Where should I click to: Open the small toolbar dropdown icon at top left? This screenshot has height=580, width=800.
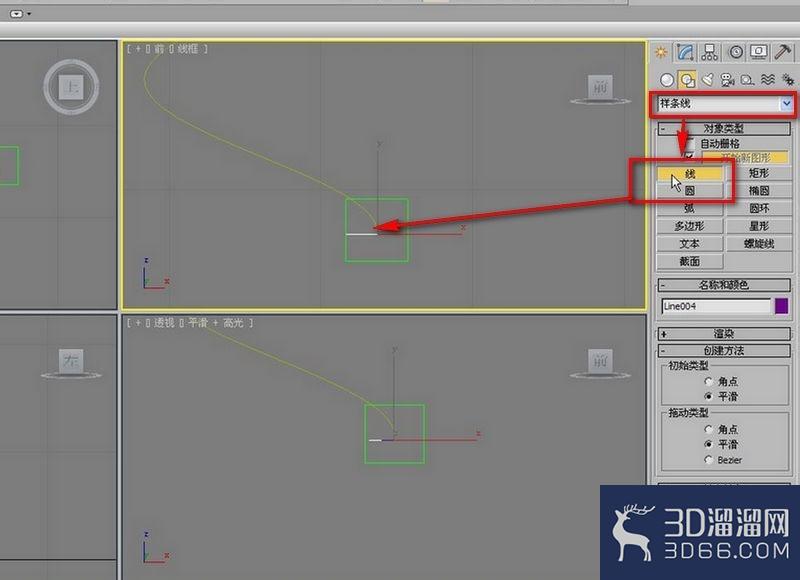(x=20, y=14)
